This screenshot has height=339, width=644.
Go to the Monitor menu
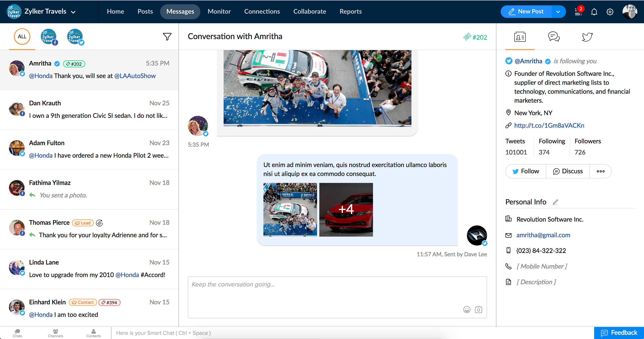pyautogui.click(x=219, y=11)
